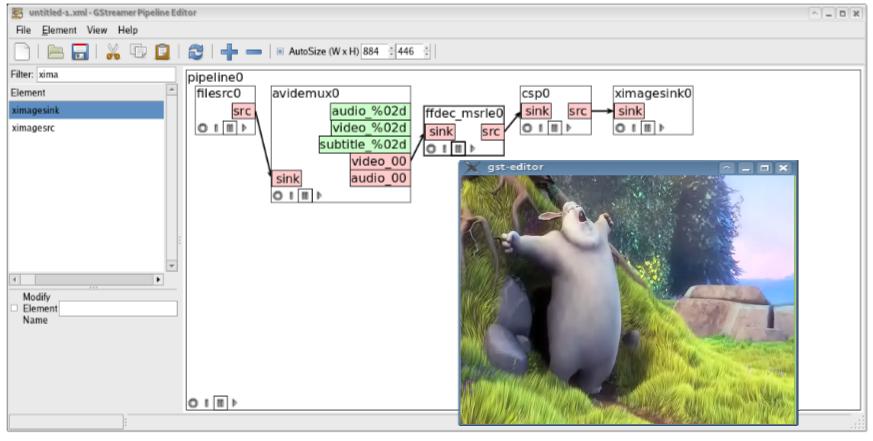
Task: Copy the selected element
Action: tap(138, 52)
